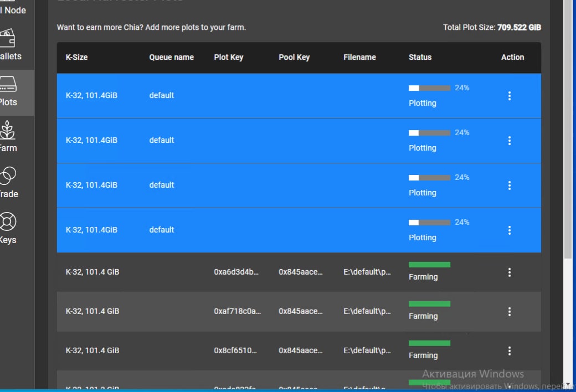576x392 pixels.
Task: Click the Farm sidebar label
Action: point(8,148)
